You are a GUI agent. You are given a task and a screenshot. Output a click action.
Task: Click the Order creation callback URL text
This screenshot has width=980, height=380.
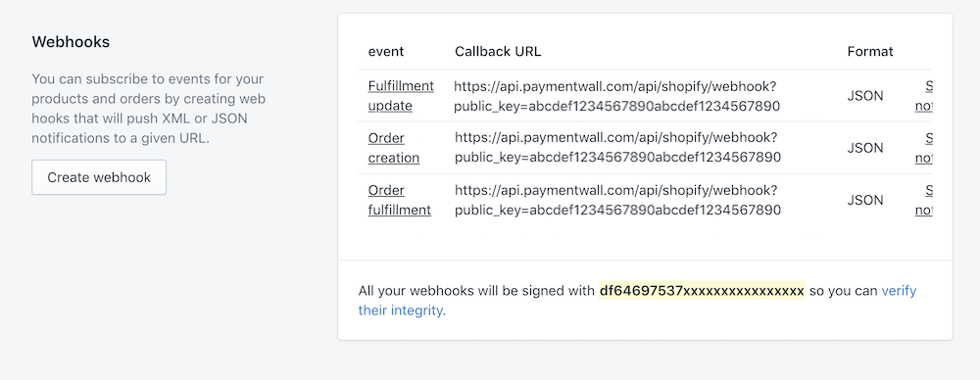(x=617, y=148)
